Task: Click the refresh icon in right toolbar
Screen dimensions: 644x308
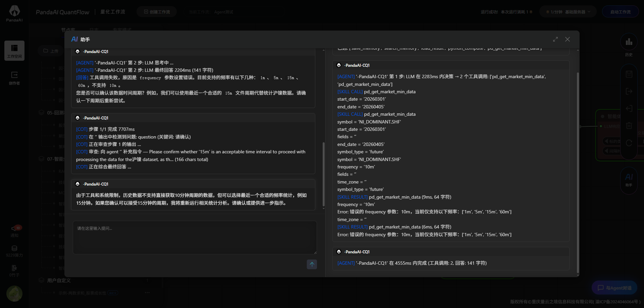Action: (629, 143)
